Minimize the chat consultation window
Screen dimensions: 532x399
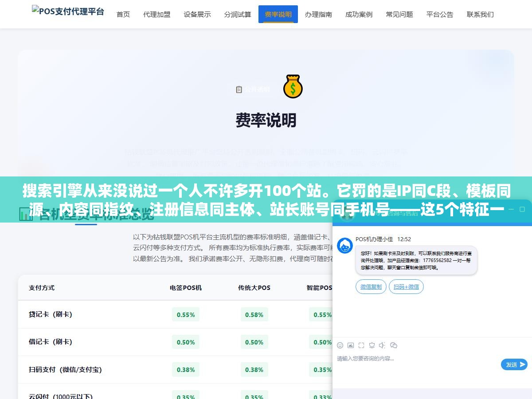511,208
